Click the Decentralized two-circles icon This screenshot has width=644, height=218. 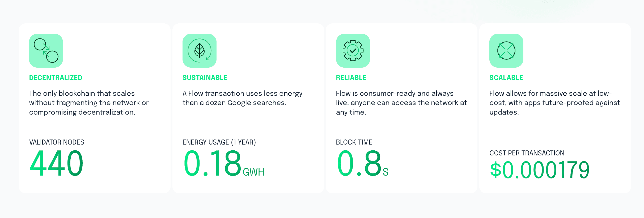pyautogui.click(x=46, y=51)
